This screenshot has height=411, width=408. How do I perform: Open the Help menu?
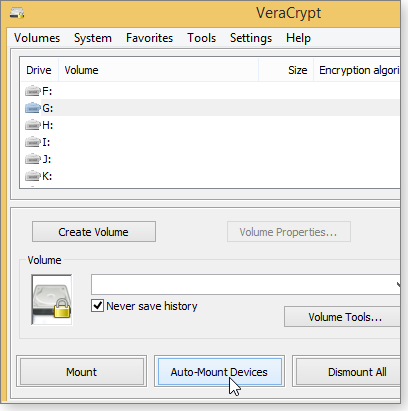click(x=298, y=38)
